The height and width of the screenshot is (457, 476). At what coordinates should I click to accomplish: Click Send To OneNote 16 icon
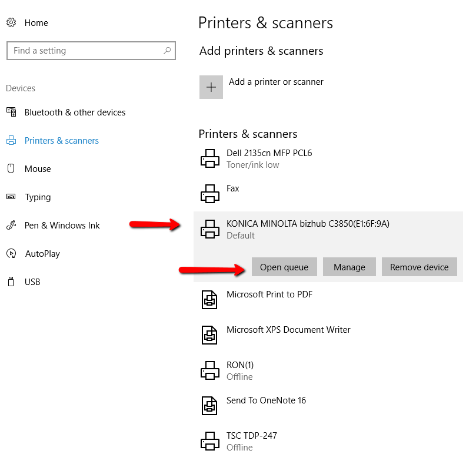coord(209,406)
